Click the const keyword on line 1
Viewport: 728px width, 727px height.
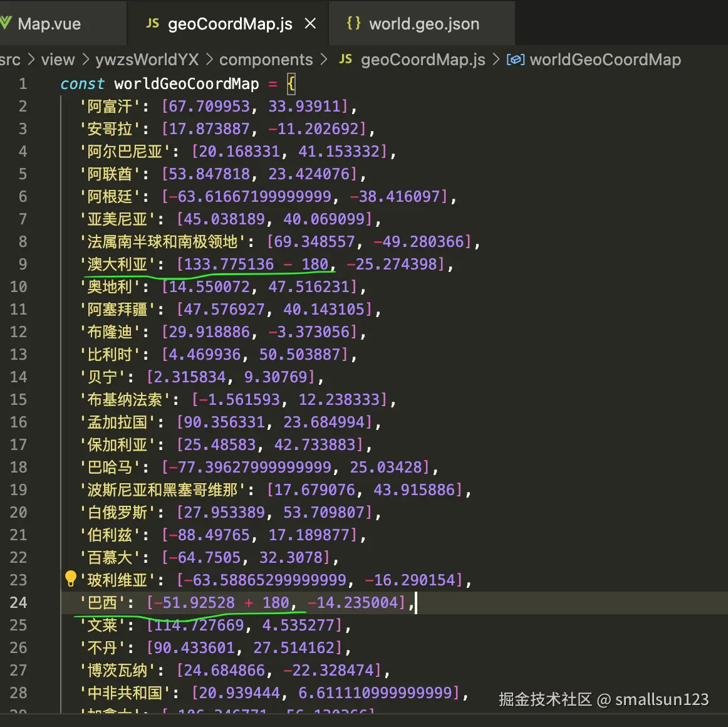81,83
